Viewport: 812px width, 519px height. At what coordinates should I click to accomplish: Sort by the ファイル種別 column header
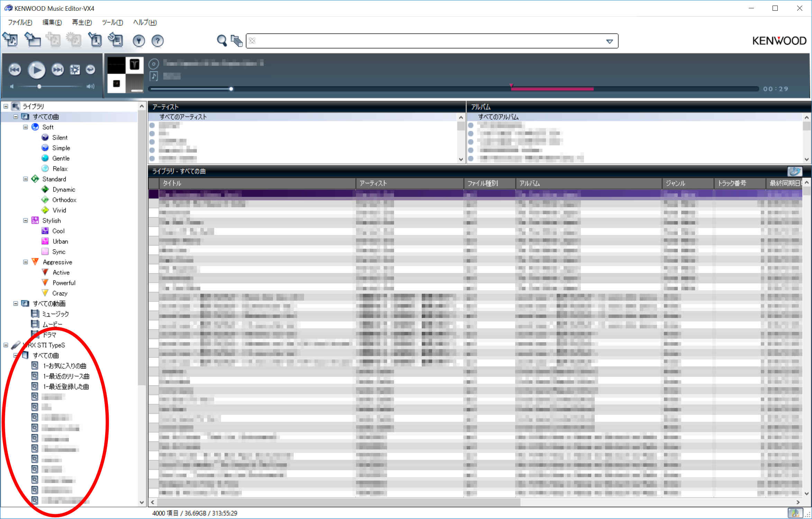tap(490, 183)
